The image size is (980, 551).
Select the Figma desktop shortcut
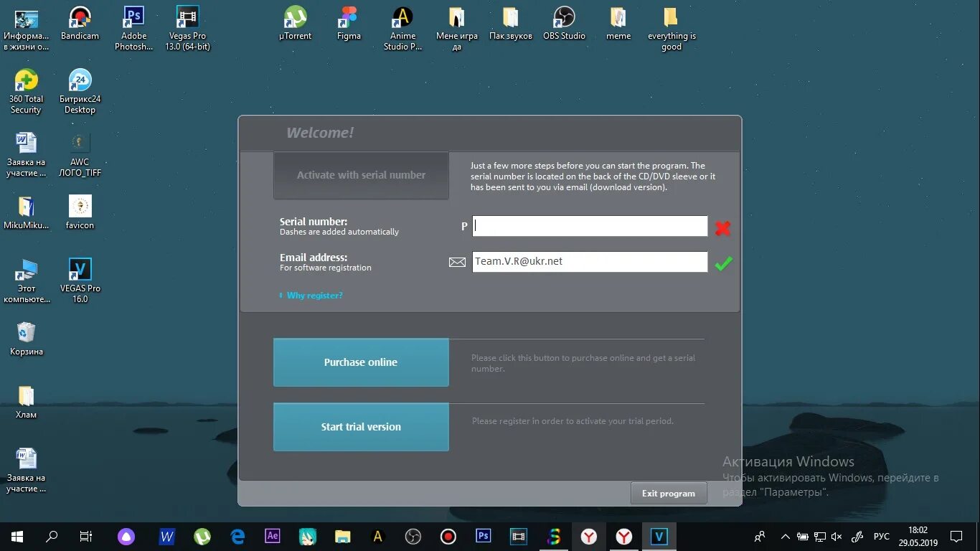(349, 23)
